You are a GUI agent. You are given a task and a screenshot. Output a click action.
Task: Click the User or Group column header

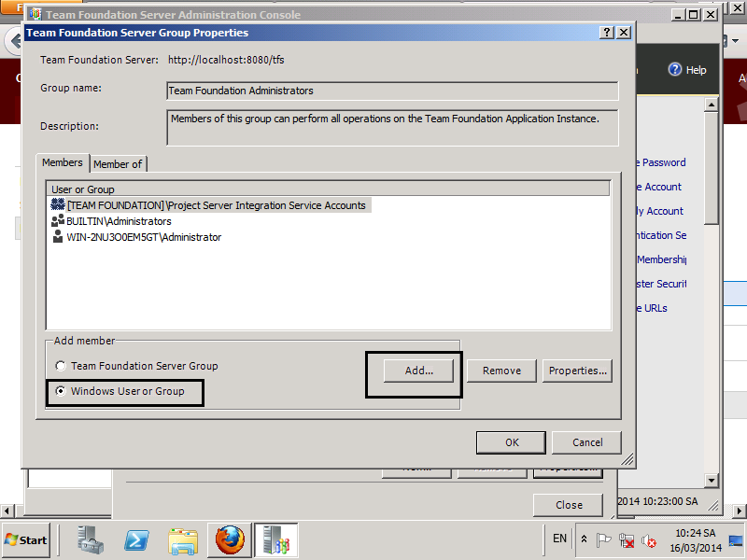click(329, 189)
